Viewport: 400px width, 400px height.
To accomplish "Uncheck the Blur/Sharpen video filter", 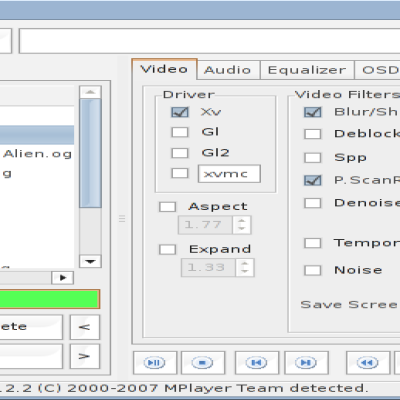I will (313, 112).
